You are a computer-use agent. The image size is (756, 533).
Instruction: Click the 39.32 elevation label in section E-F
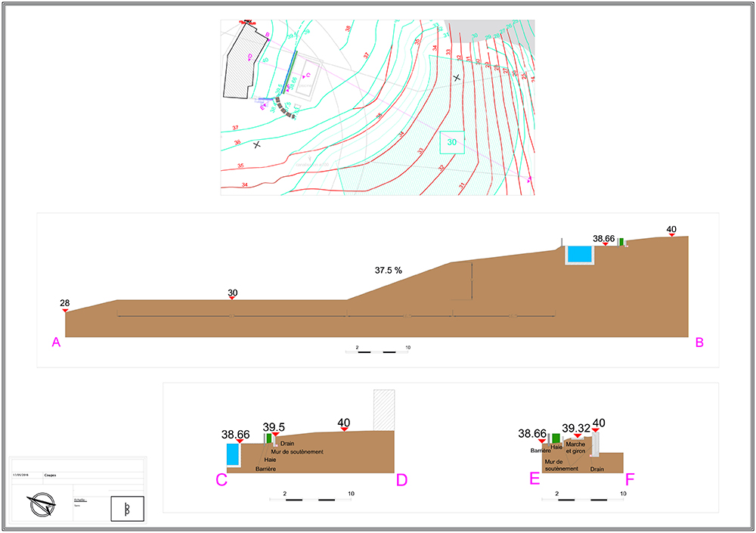point(576,427)
